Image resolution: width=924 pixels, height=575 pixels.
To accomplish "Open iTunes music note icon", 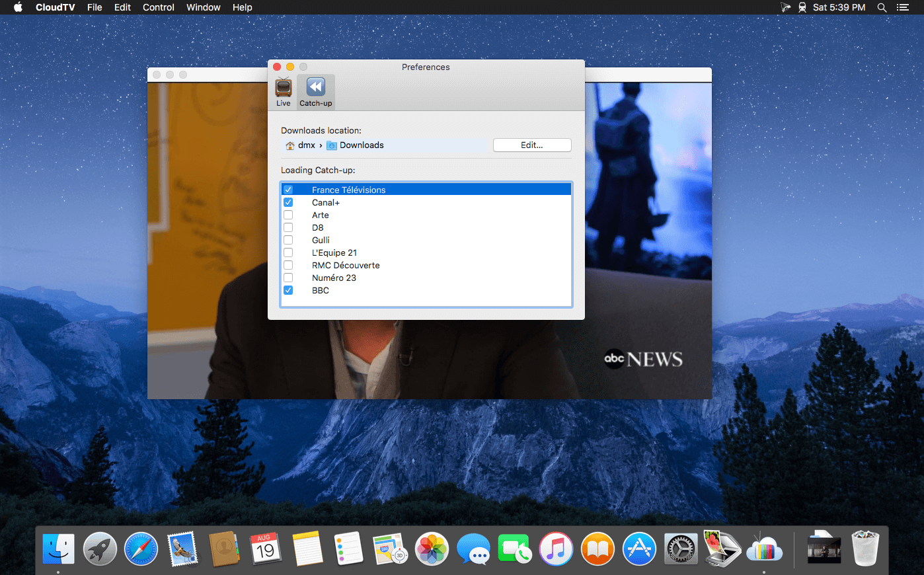I will tap(557, 549).
